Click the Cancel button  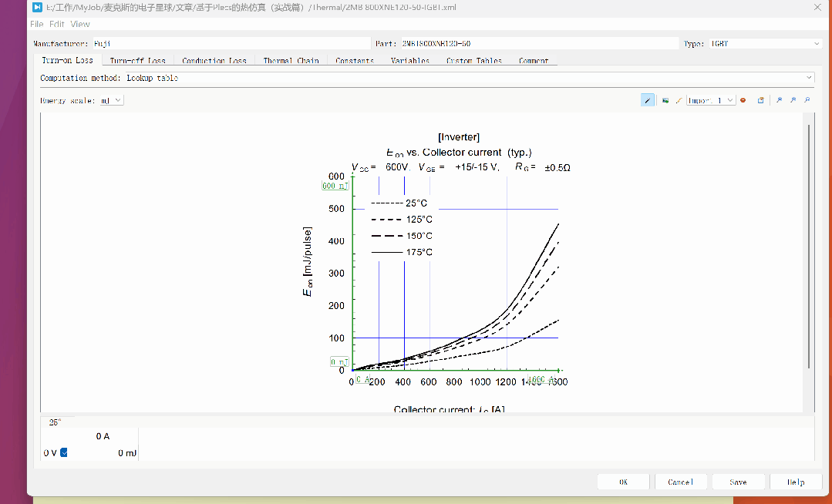pos(681,482)
